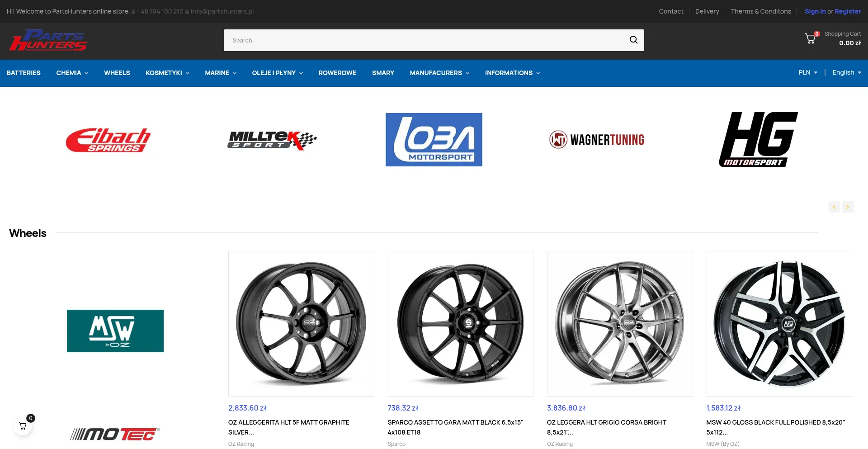
Task: Expand the Oleje i Płyny menu
Action: [x=277, y=73]
